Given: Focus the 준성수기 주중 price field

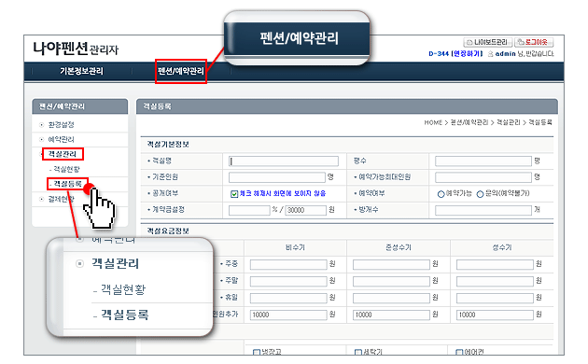Looking at the screenshot, I should click(391, 265).
